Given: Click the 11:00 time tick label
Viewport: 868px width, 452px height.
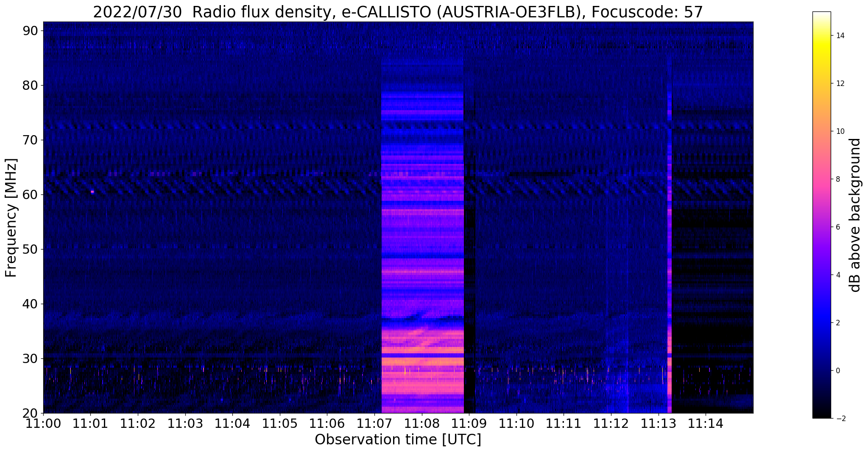Looking at the screenshot, I should (43, 423).
